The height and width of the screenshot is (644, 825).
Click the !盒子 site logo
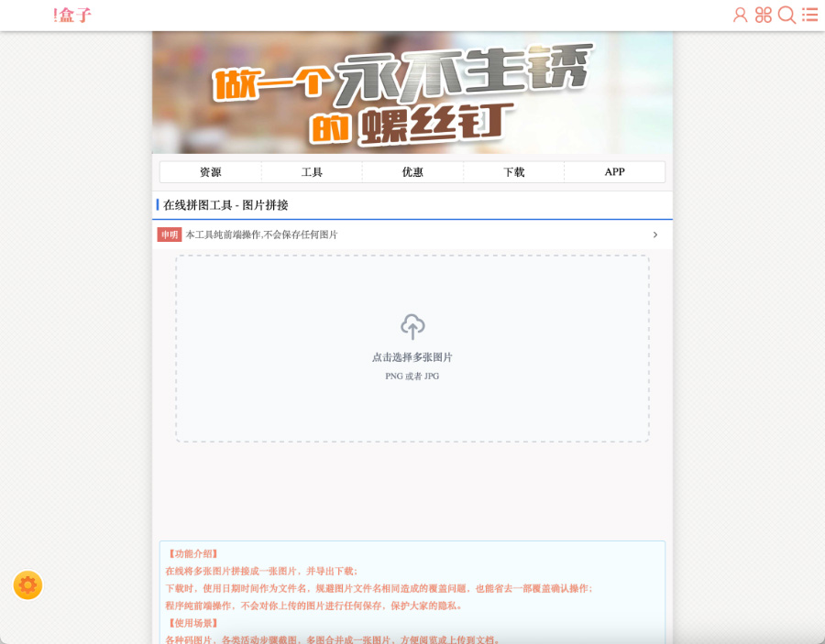click(x=72, y=15)
